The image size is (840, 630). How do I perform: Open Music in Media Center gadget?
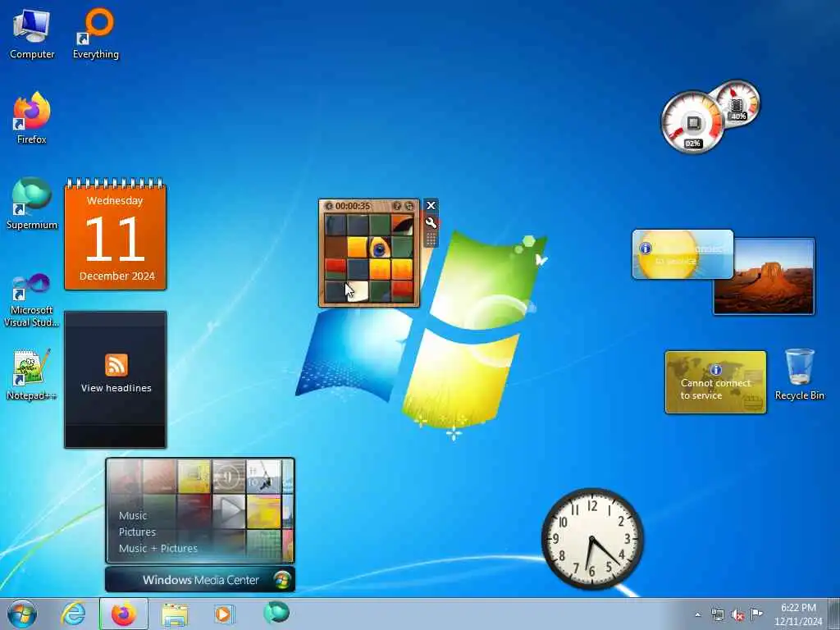pyautogui.click(x=133, y=516)
